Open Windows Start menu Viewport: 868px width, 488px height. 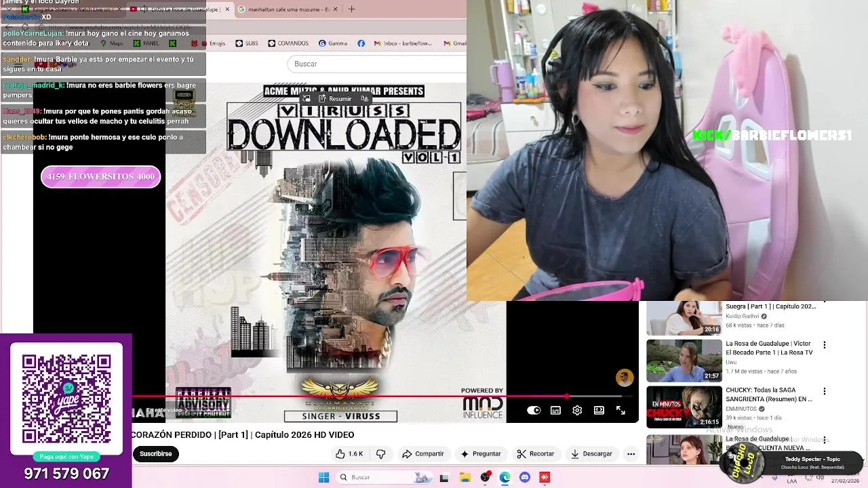(323, 477)
